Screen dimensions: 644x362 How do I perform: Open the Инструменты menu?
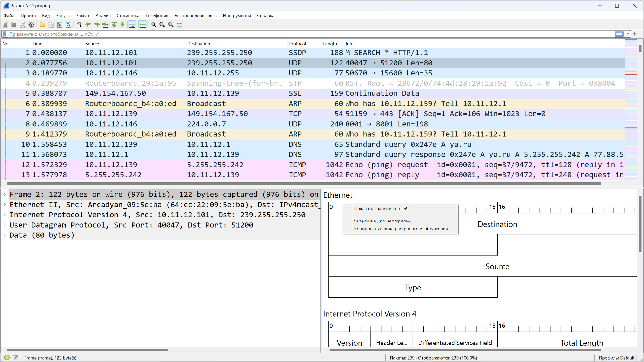coord(237,16)
